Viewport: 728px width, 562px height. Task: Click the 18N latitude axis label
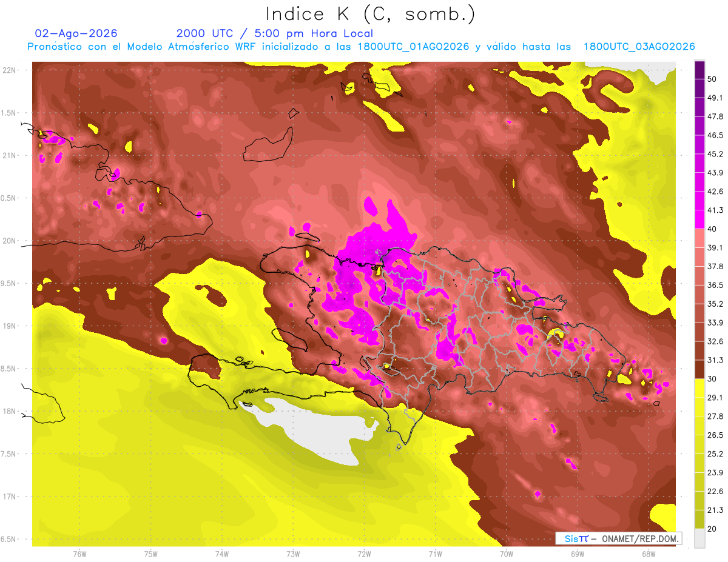(x=9, y=411)
